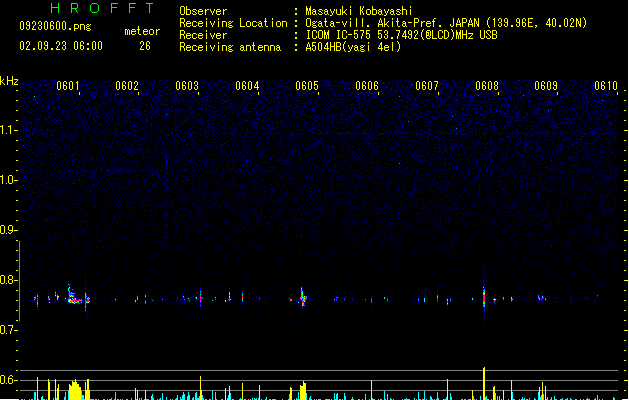Click the faint echo cluster at 0609

tap(542, 298)
